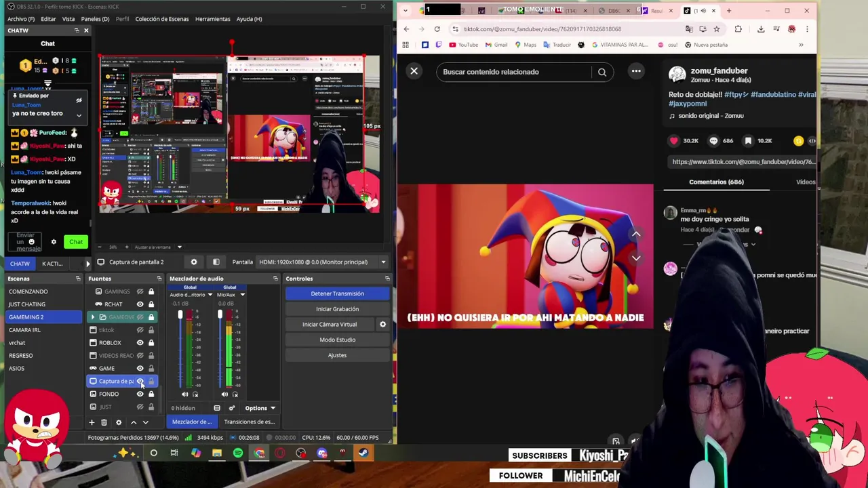This screenshot has height=488, width=868.
Task: Open Steam from the taskbar
Action: tap(363, 453)
